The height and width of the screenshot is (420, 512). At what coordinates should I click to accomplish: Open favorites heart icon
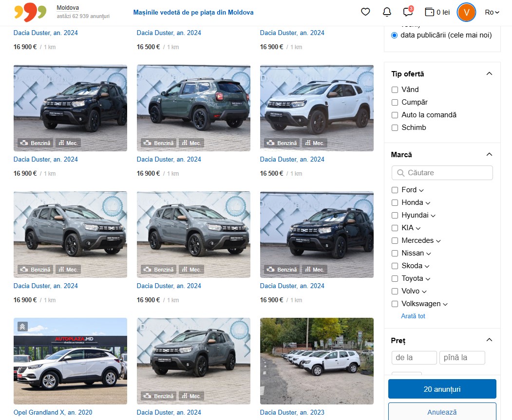point(365,12)
